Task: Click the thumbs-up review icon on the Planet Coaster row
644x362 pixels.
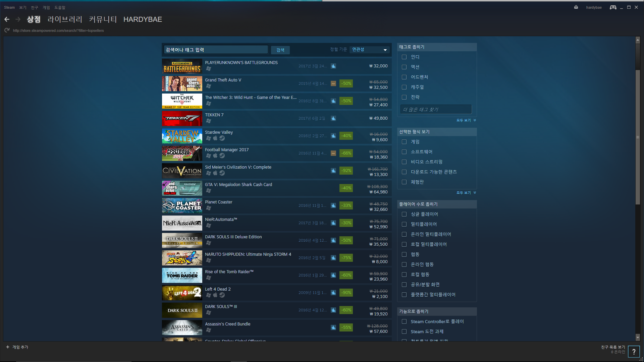Action: [333, 205]
